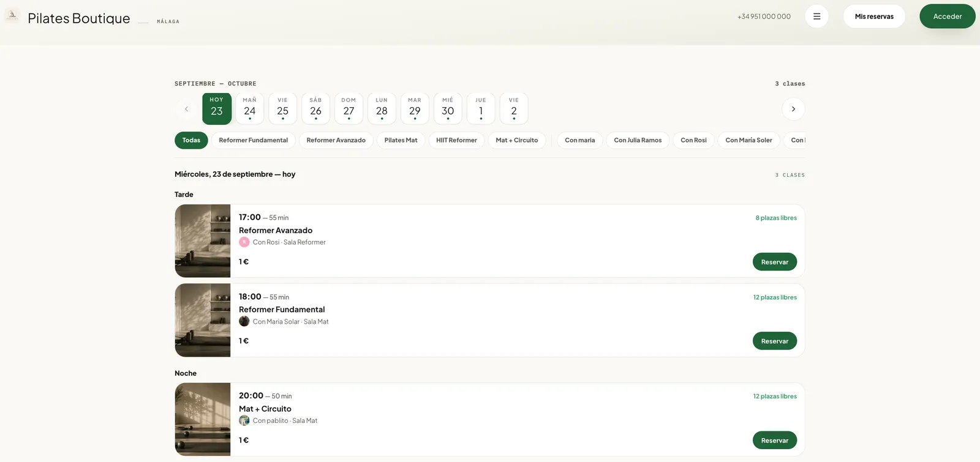The width and height of the screenshot is (980, 462).
Task: Click the Reformer Fundamental class title
Action: click(x=282, y=310)
